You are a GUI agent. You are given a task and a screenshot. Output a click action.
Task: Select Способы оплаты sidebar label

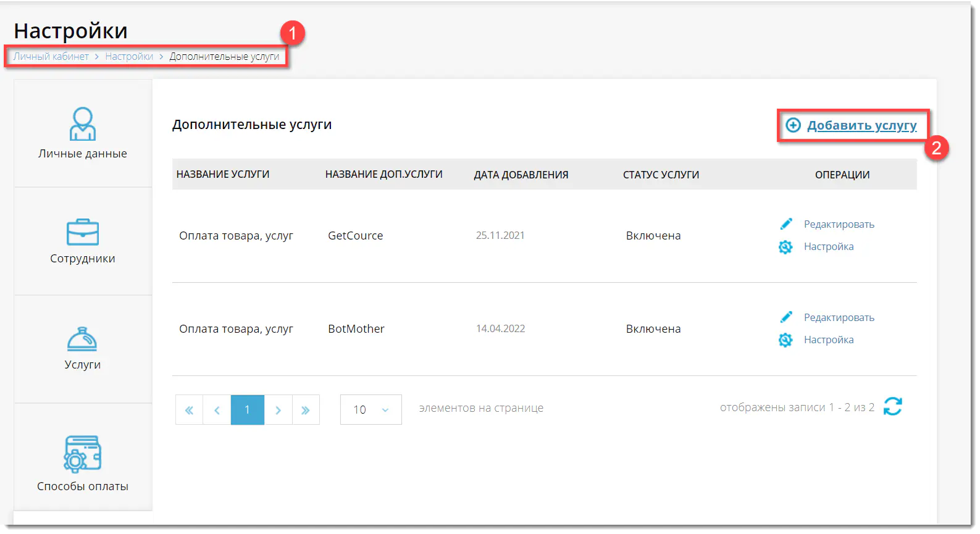(83, 486)
